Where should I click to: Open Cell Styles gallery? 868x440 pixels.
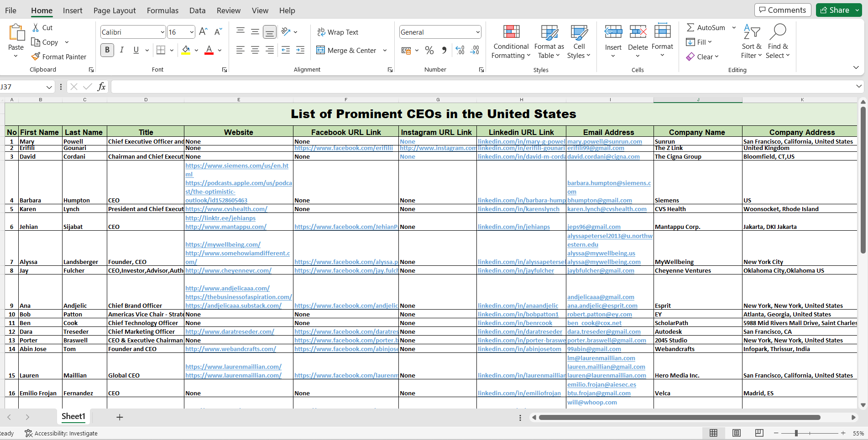click(579, 42)
